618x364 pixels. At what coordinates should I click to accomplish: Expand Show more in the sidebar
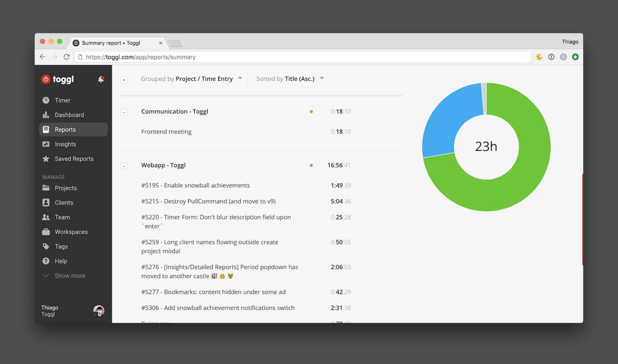point(70,276)
